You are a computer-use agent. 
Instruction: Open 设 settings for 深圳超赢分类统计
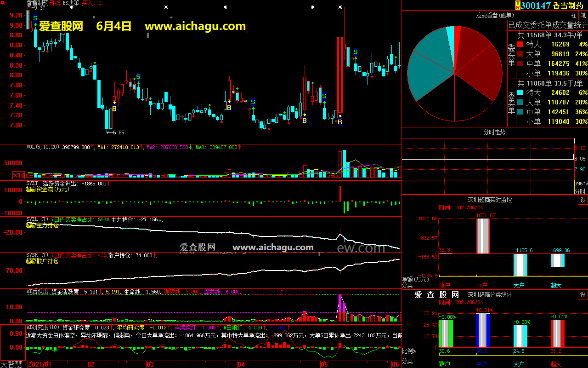point(583,294)
